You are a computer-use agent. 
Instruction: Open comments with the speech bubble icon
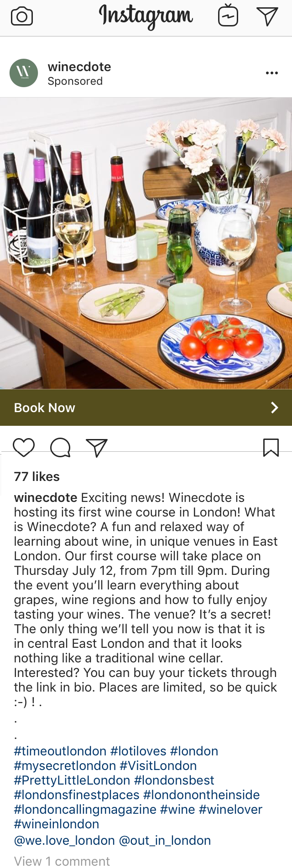coord(60,447)
